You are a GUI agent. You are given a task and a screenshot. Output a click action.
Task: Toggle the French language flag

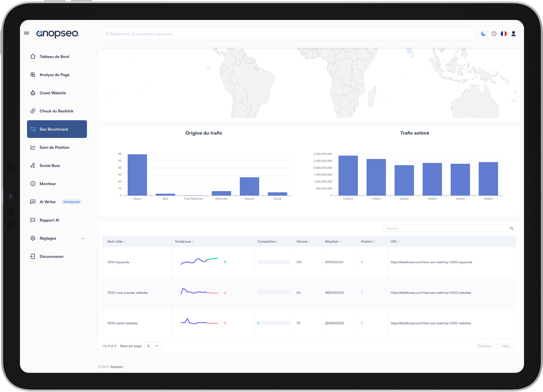click(504, 34)
